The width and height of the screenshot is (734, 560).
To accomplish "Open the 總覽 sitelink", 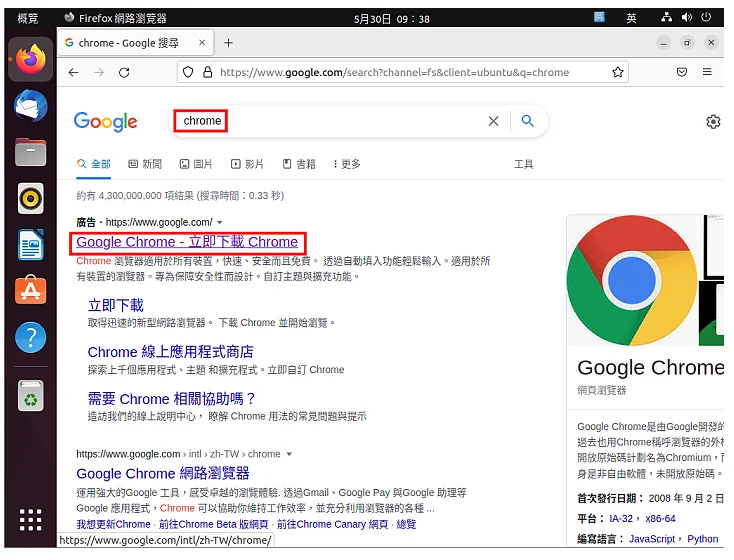I will tap(406, 524).
